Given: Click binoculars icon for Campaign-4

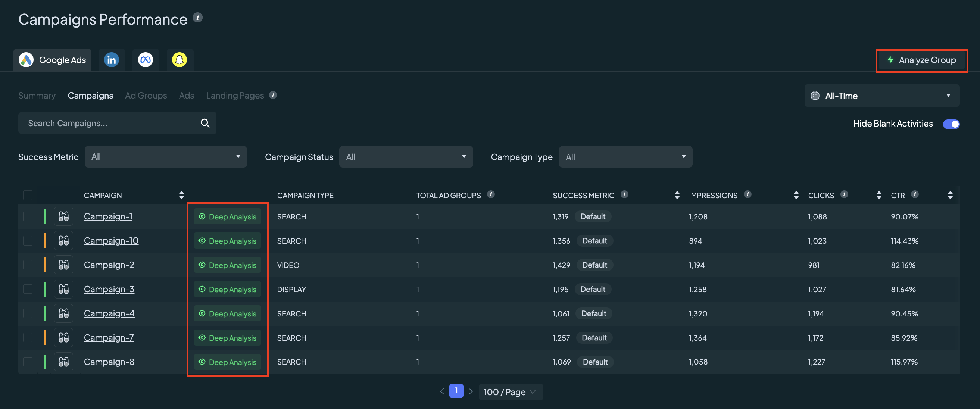Looking at the screenshot, I should coord(63,313).
